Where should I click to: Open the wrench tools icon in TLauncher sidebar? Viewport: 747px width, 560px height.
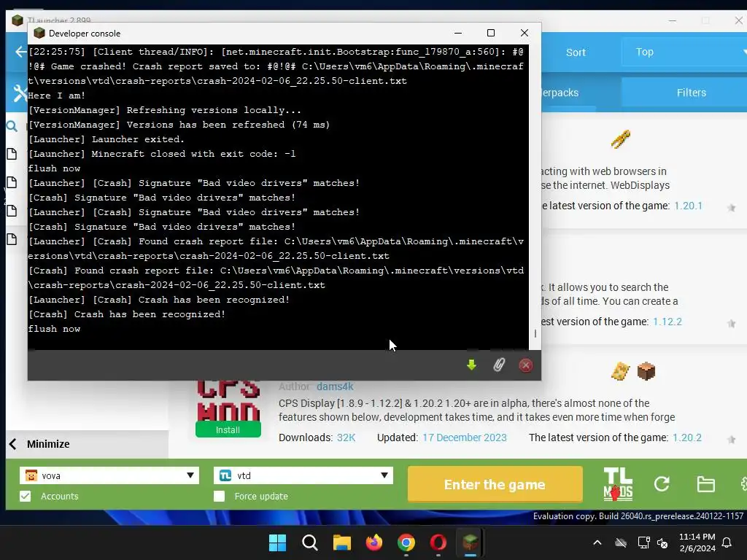coord(20,93)
